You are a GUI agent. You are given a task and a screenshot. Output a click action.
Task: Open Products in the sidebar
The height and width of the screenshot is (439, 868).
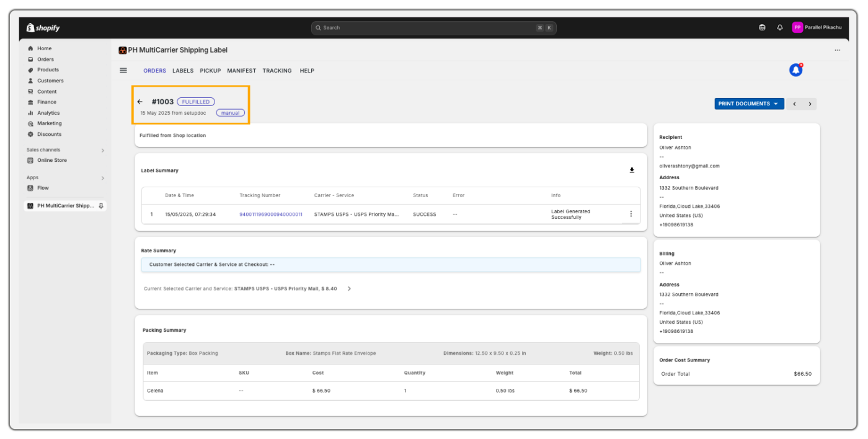pyautogui.click(x=48, y=70)
